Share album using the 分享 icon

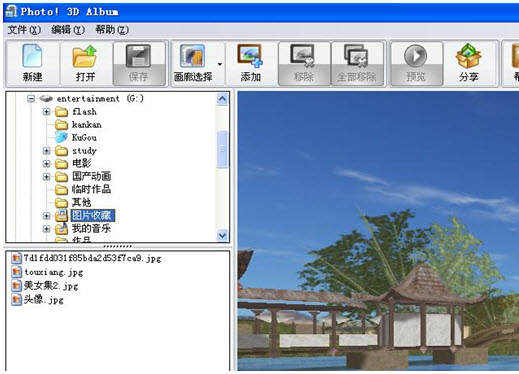click(x=469, y=56)
